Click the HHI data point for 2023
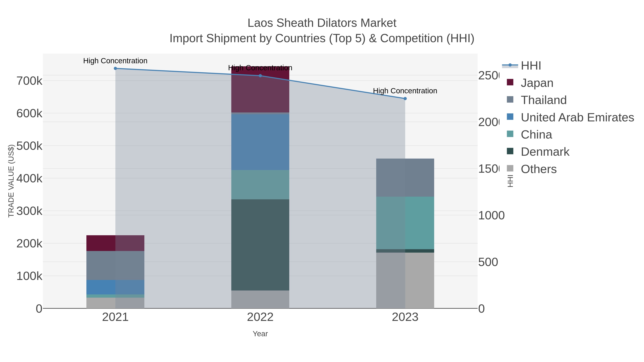The height and width of the screenshot is (362, 644). pyautogui.click(x=405, y=99)
